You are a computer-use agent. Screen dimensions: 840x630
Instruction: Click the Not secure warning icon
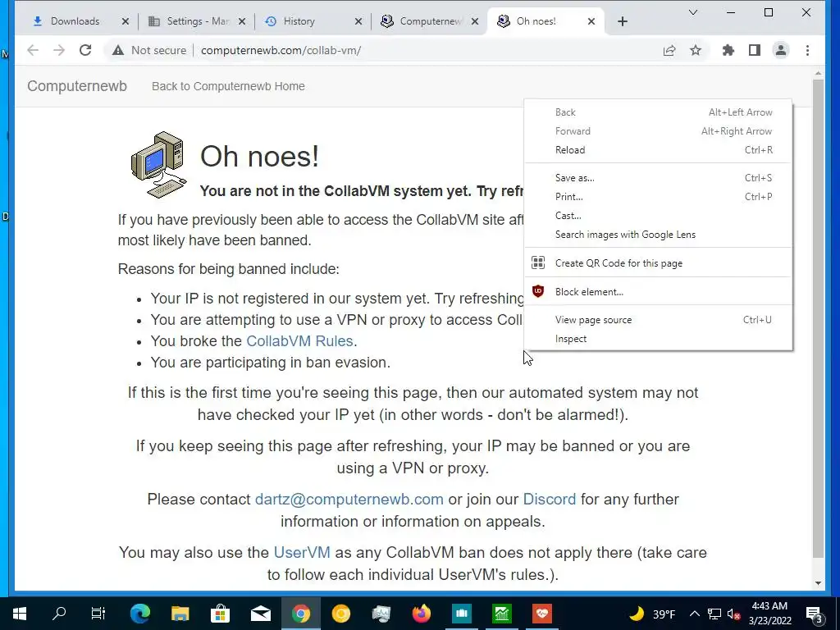point(118,50)
